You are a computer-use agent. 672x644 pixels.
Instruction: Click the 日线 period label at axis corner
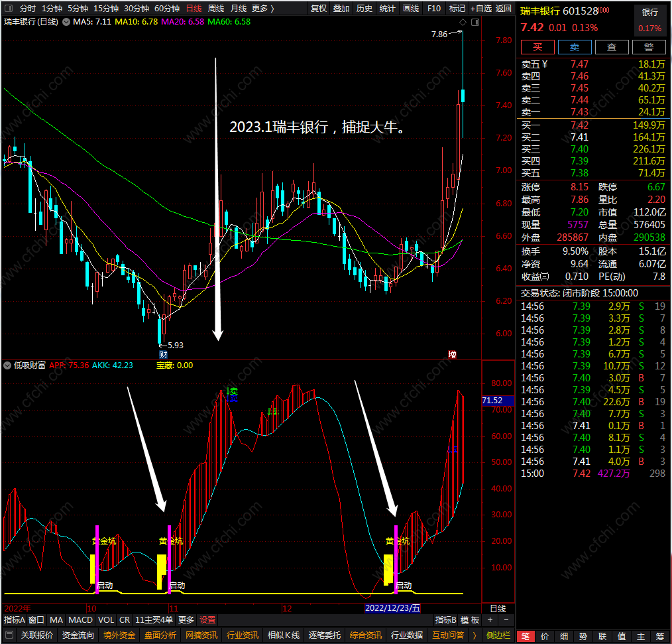point(498,608)
